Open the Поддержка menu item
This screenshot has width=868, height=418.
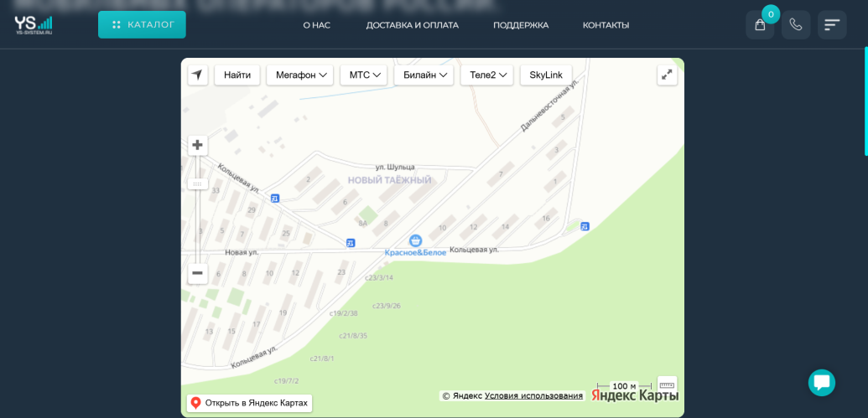pyautogui.click(x=521, y=25)
